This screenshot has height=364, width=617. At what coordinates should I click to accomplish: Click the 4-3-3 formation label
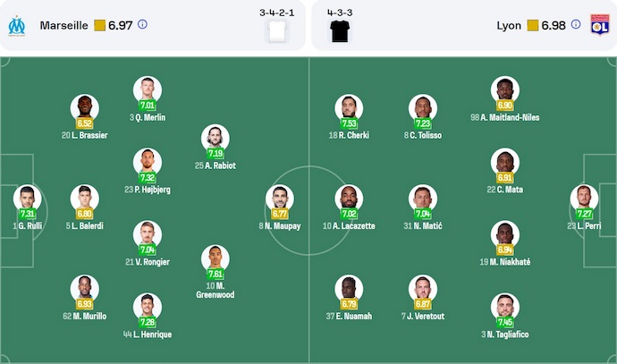click(x=340, y=13)
